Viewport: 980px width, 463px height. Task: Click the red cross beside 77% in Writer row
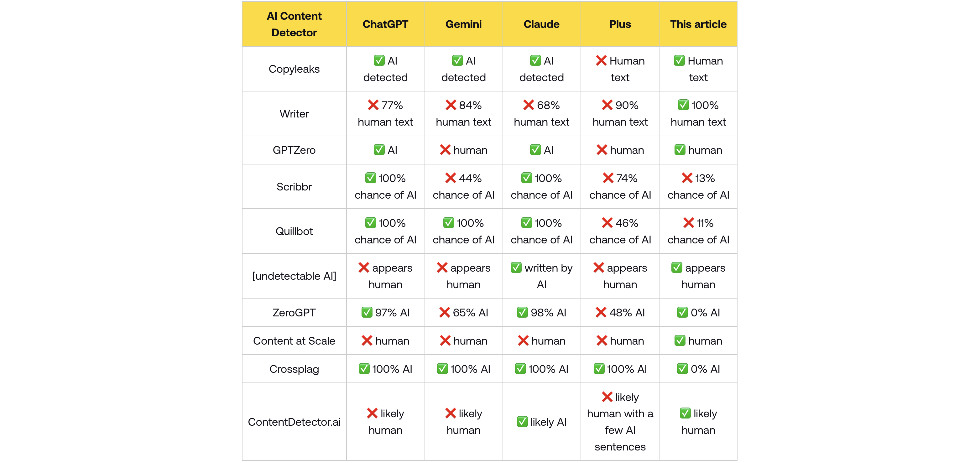pyautogui.click(x=373, y=105)
